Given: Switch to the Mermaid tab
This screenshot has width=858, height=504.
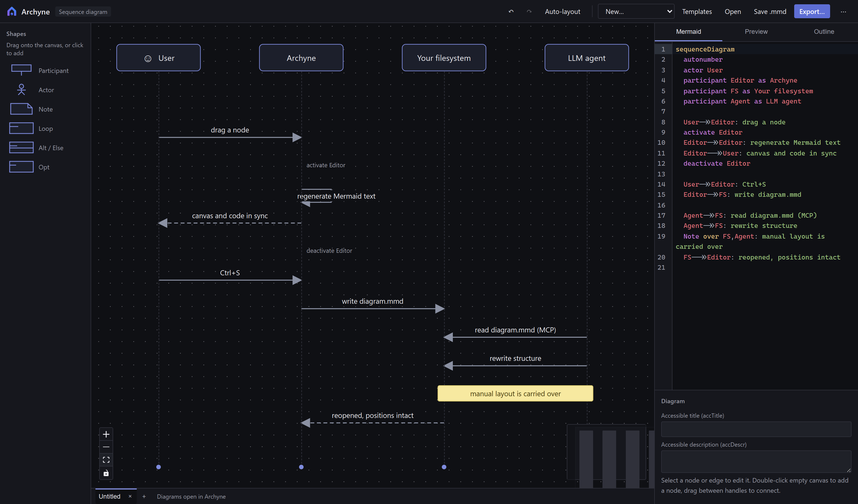Looking at the screenshot, I should pyautogui.click(x=688, y=32).
